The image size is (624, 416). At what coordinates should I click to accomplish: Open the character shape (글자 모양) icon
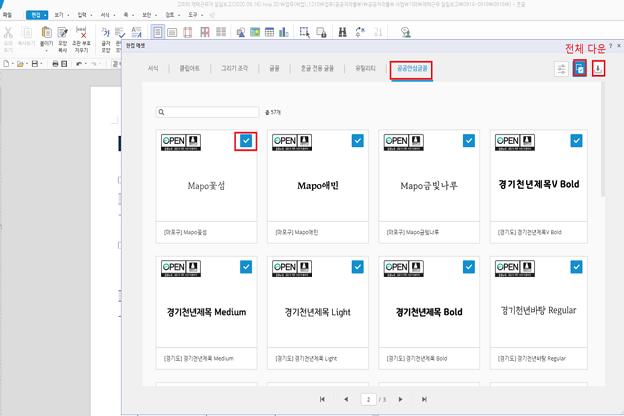105,32
